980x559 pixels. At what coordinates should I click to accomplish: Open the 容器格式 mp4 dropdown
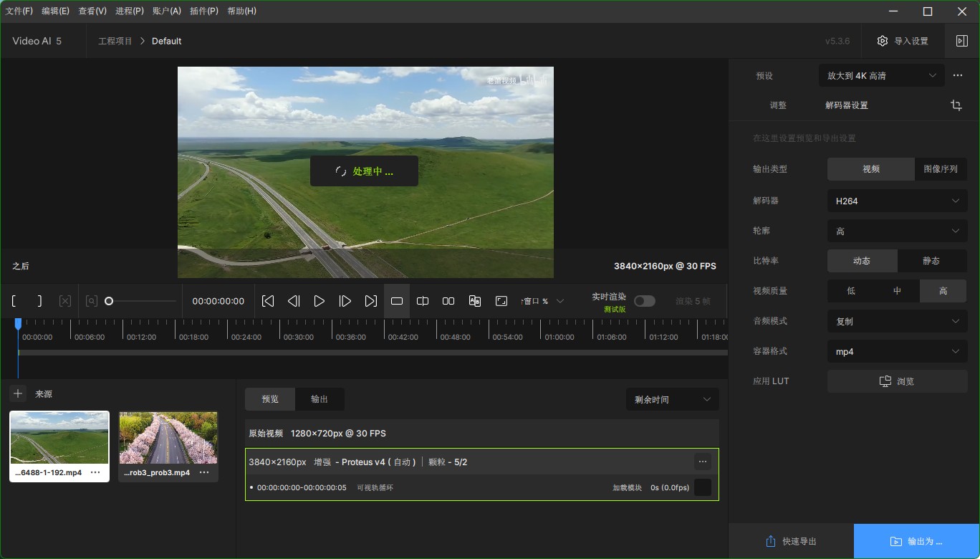tap(897, 351)
